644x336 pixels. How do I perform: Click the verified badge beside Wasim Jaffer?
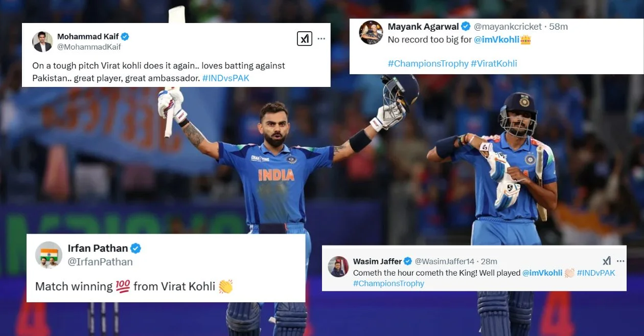pyautogui.click(x=408, y=261)
